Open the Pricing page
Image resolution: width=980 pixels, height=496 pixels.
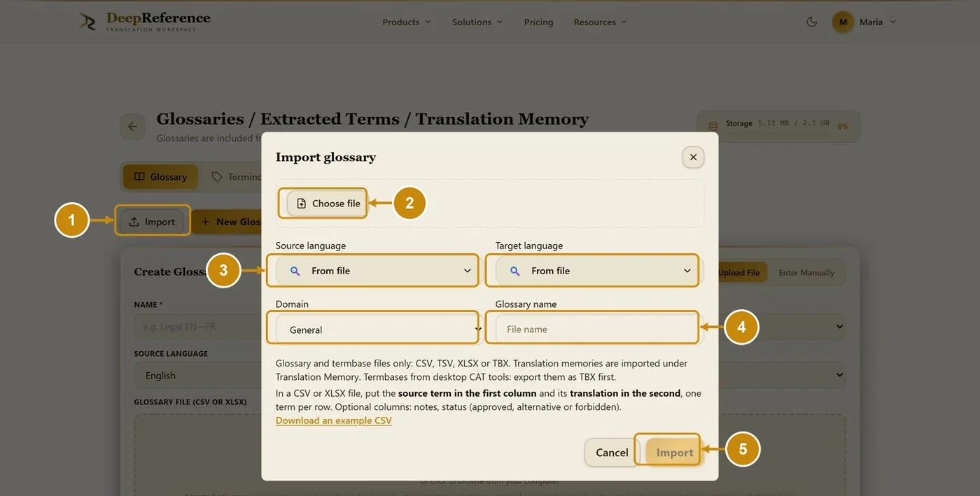[538, 22]
